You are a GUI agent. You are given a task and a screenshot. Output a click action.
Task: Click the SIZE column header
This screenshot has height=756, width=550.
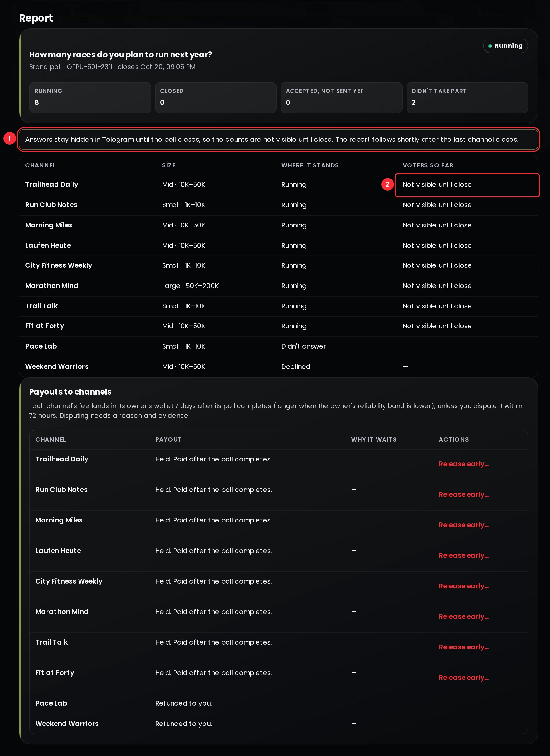pyautogui.click(x=169, y=166)
